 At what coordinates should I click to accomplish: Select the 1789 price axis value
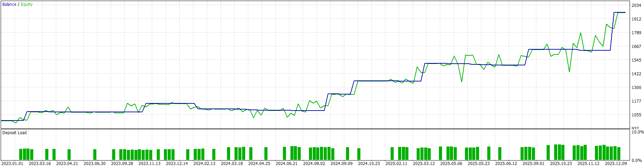pyautogui.click(x=636, y=33)
